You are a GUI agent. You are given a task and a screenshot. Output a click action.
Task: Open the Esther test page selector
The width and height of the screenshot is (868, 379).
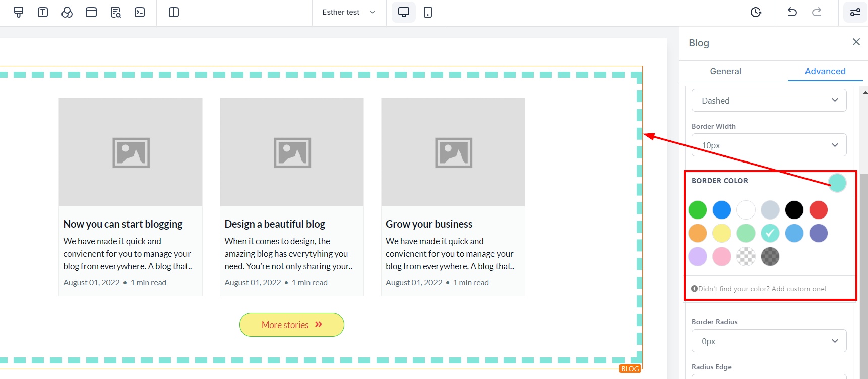click(348, 12)
